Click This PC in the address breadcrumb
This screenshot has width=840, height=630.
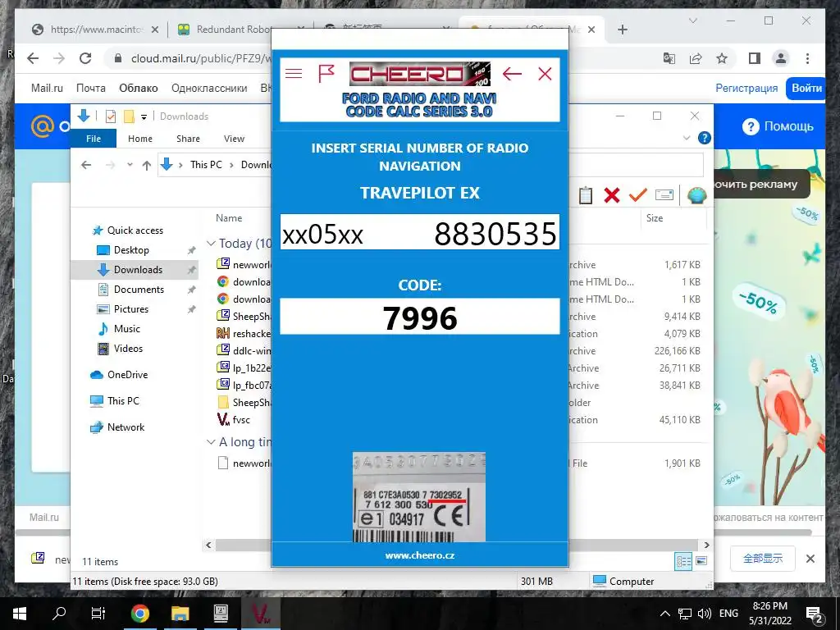click(206, 165)
